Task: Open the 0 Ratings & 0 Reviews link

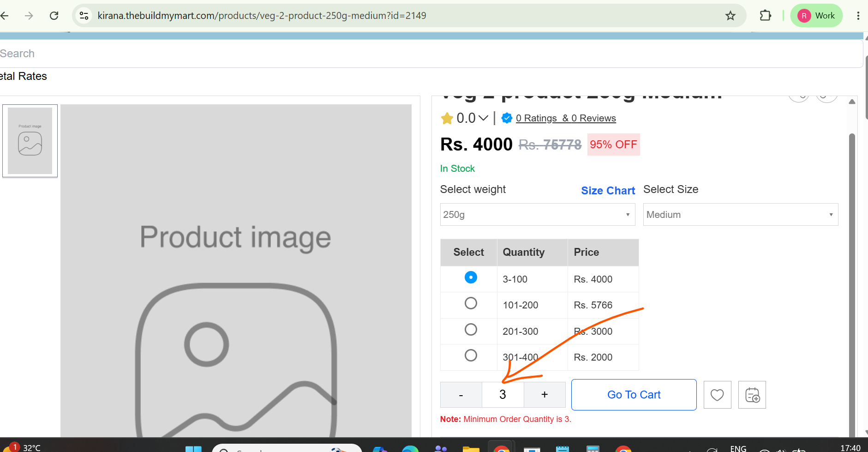Action: (x=566, y=118)
